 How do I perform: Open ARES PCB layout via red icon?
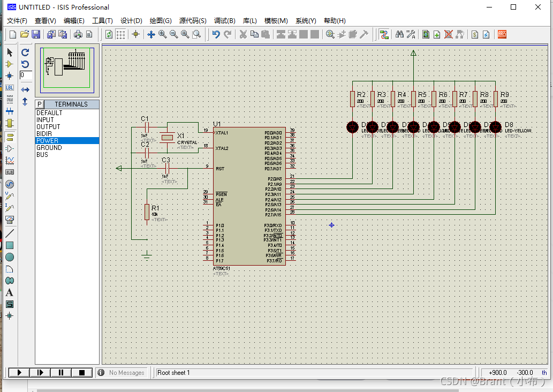(x=502, y=34)
